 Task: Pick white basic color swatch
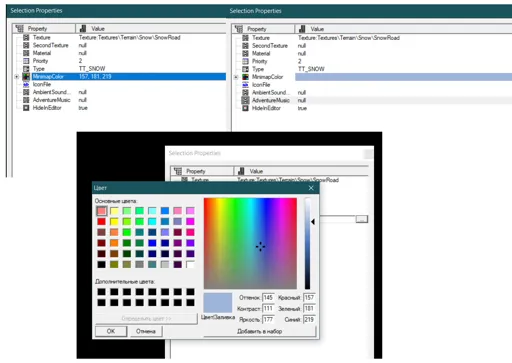click(190, 265)
